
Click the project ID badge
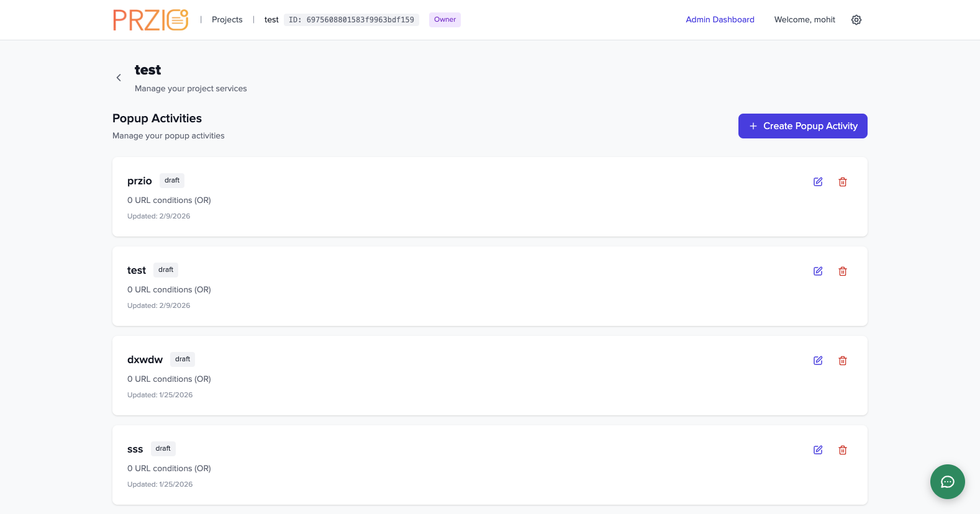(x=352, y=20)
